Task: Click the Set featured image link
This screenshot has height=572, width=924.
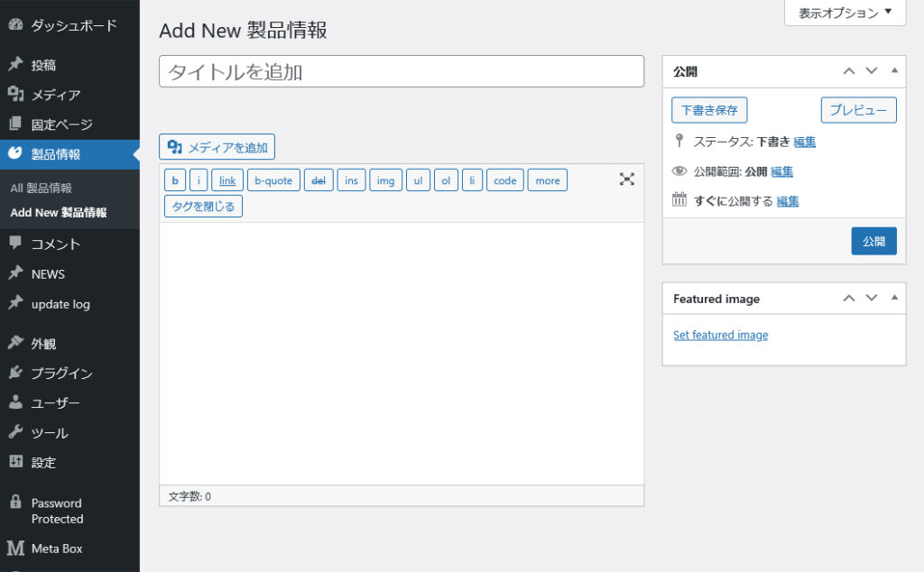Action: click(x=720, y=335)
